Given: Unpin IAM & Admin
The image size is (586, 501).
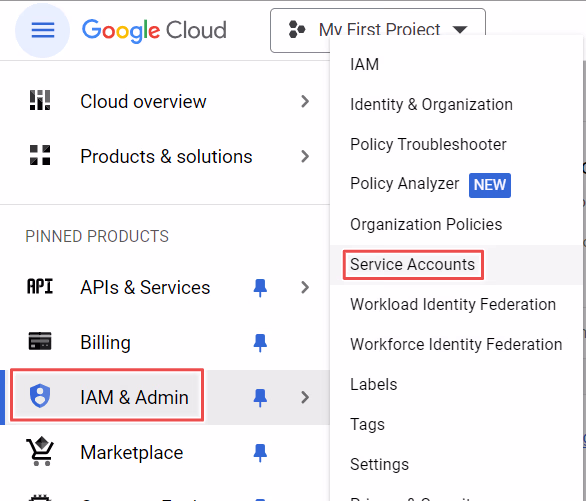Looking at the screenshot, I should point(260,398).
